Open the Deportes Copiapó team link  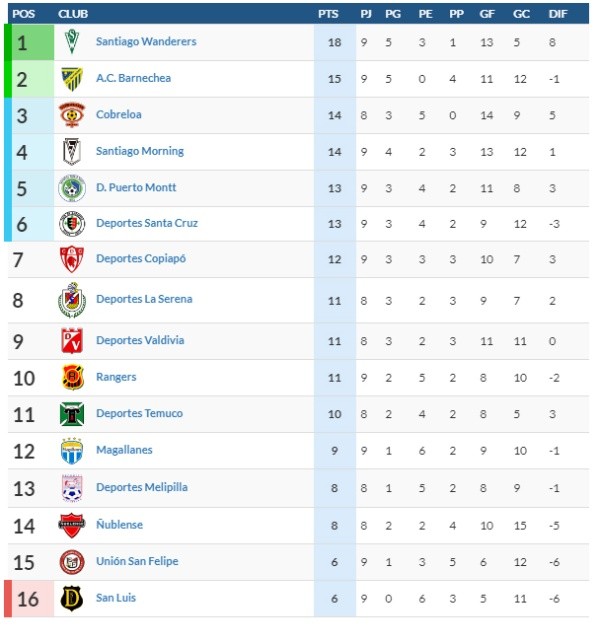click(140, 259)
